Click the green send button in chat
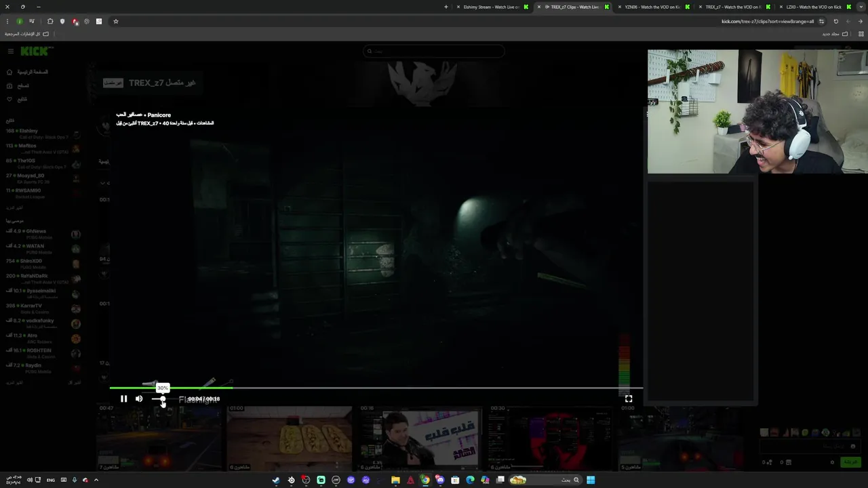868x488 pixels. (850, 462)
